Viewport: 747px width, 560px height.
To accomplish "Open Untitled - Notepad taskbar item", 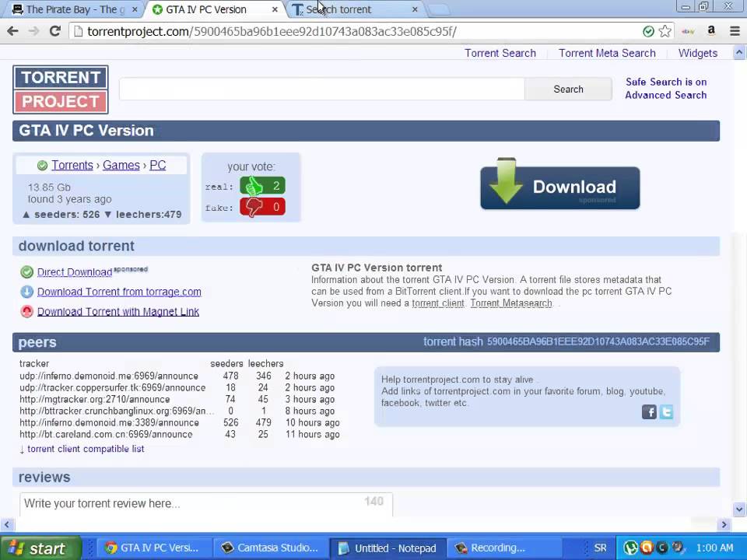I will [x=388, y=548].
